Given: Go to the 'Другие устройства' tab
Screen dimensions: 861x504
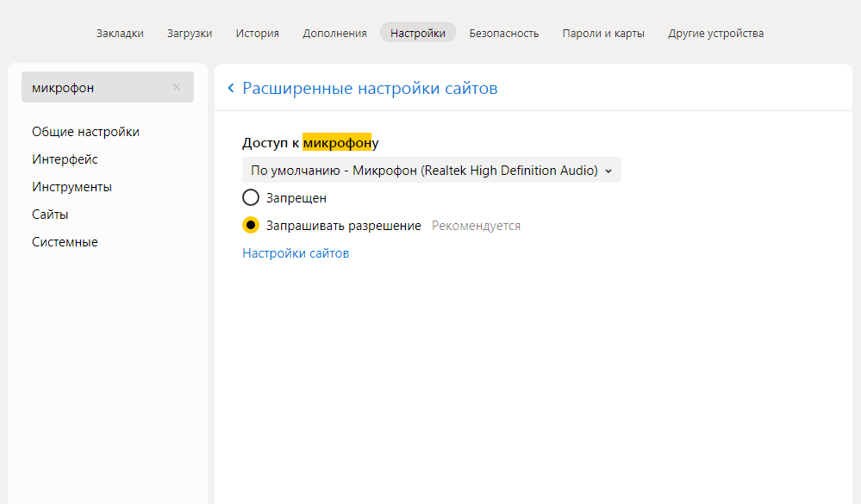Looking at the screenshot, I should click(x=715, y=33).
